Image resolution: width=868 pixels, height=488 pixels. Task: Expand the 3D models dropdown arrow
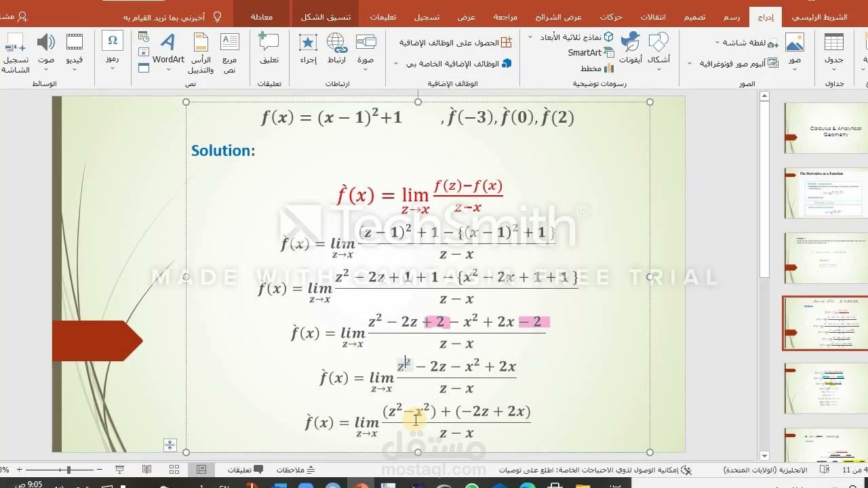coord(532,37)
